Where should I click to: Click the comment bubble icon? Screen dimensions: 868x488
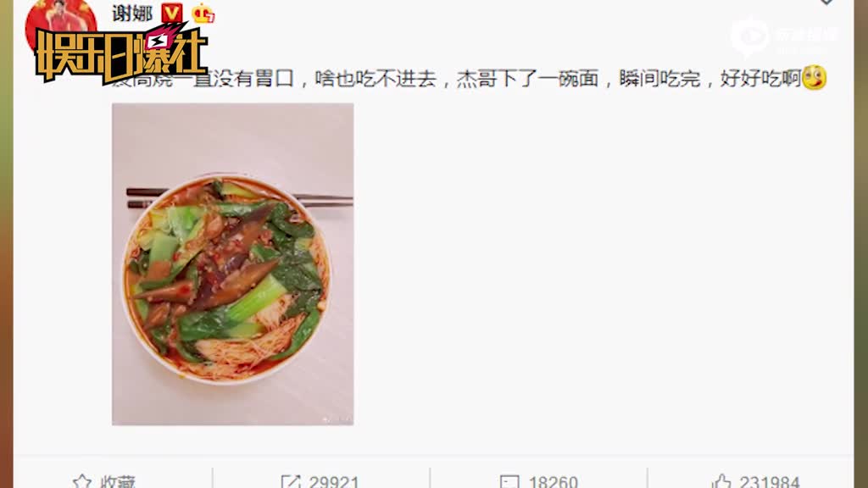click(509, 481)
